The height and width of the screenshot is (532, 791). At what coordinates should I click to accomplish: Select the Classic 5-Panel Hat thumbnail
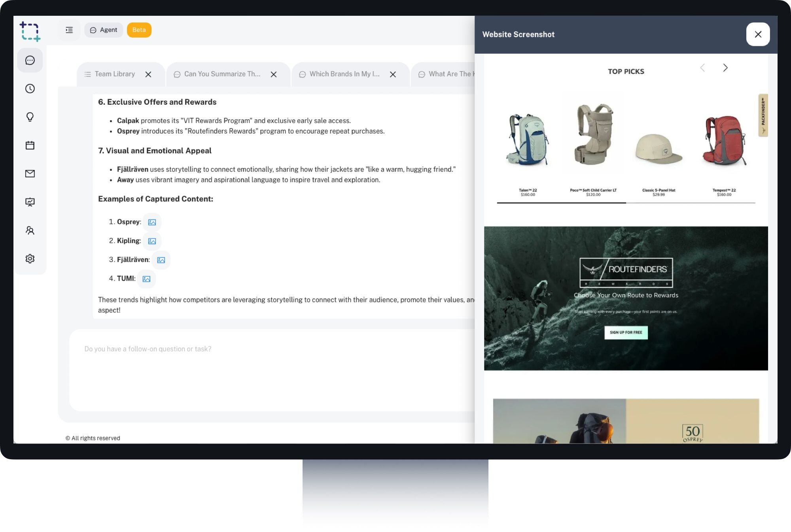coord(659,149)
